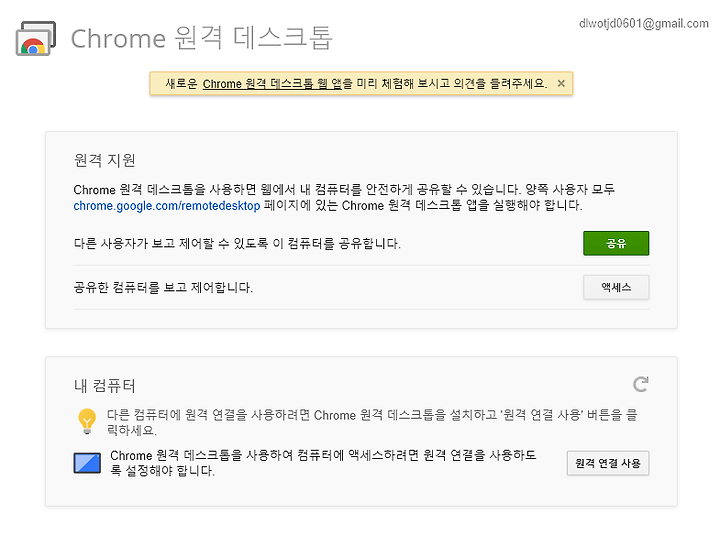Click the text 공유한 컴퓨터를 보고 제어합니다.
720x535 pixels.
pos(163,287)
